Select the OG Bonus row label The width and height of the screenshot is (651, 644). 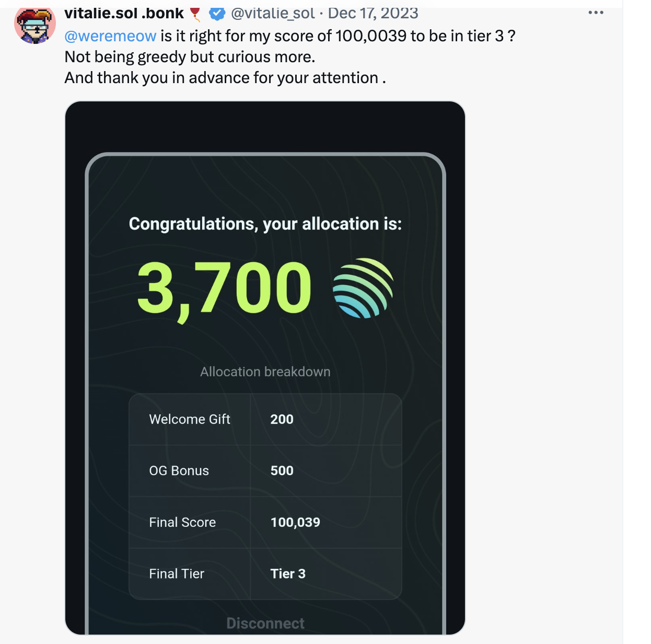pyautogui.click(x=179, y=471)
